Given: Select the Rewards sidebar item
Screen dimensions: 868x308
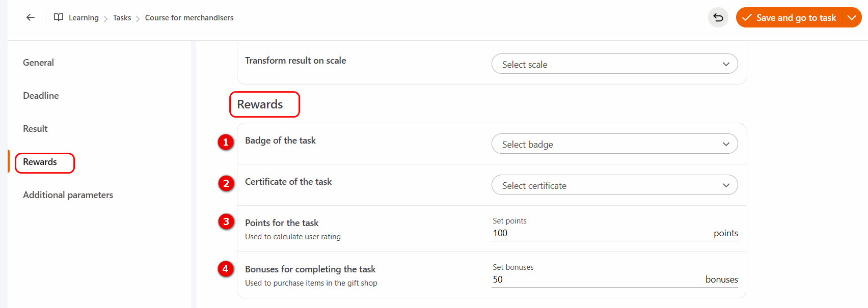Looking at the screenshot, I should tap(40, 162).
